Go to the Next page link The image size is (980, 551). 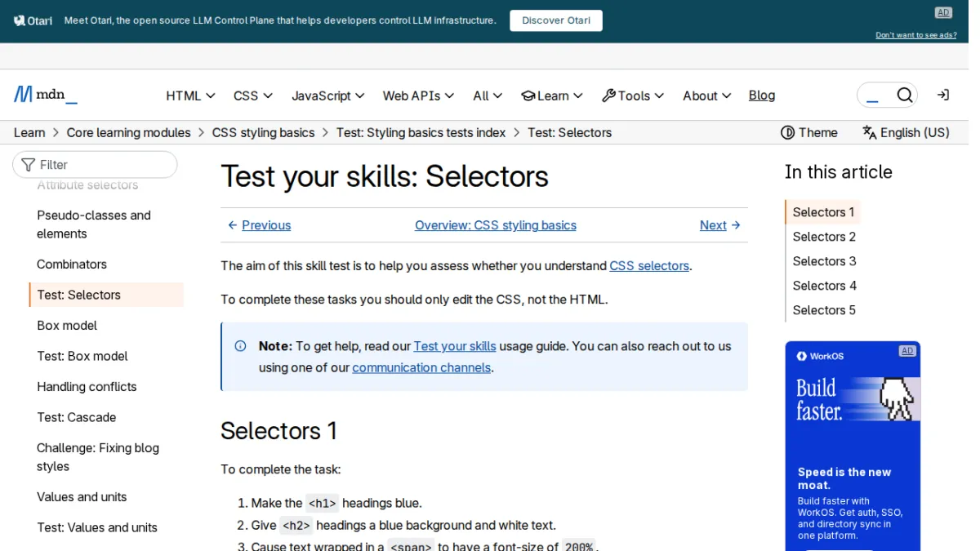[x=720, y=225]
